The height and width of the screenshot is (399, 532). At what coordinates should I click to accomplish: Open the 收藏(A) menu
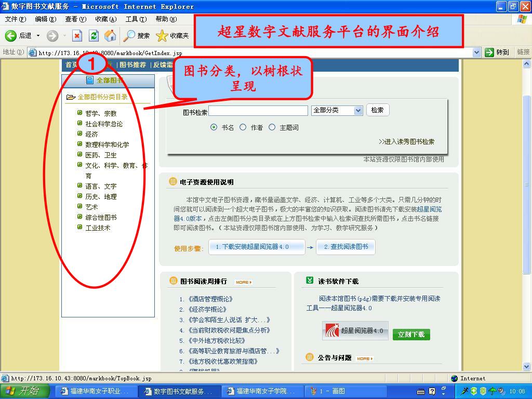[106, 19]
